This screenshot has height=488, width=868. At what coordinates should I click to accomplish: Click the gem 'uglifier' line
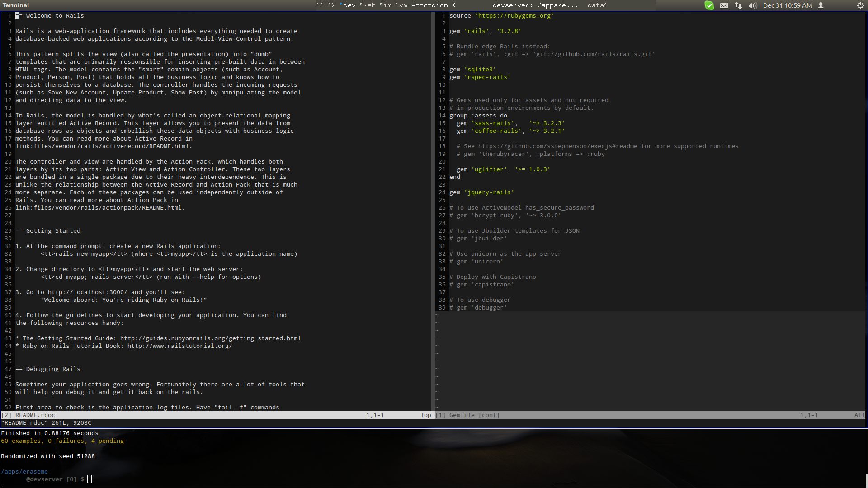click(x=504, y=169)
